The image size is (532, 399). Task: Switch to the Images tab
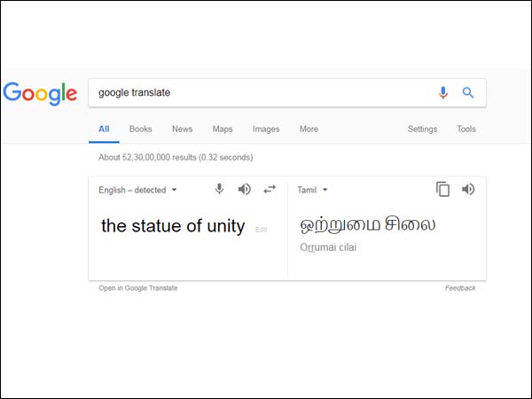coord(266,129)
